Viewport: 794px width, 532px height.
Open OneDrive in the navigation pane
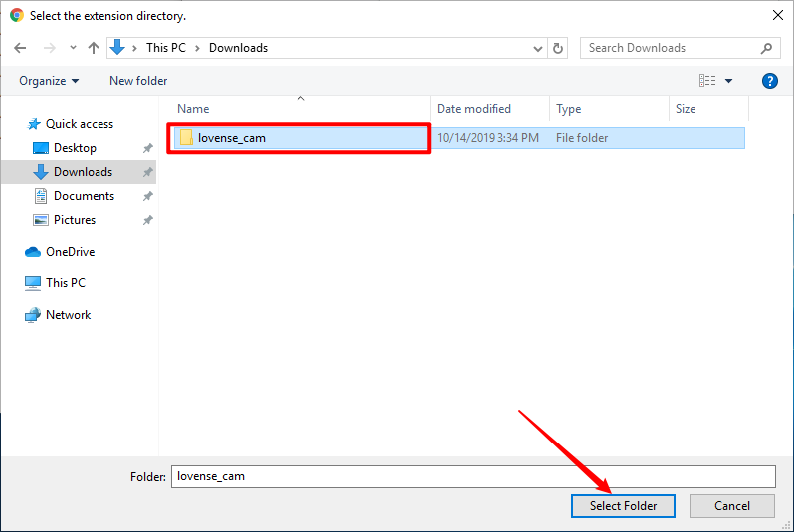[x=70, y=252]
